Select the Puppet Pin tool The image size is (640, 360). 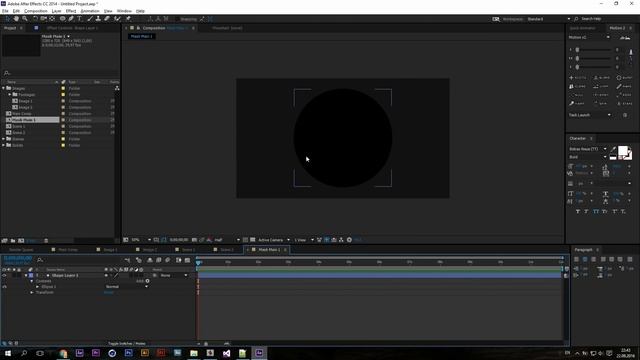(128, 19)
